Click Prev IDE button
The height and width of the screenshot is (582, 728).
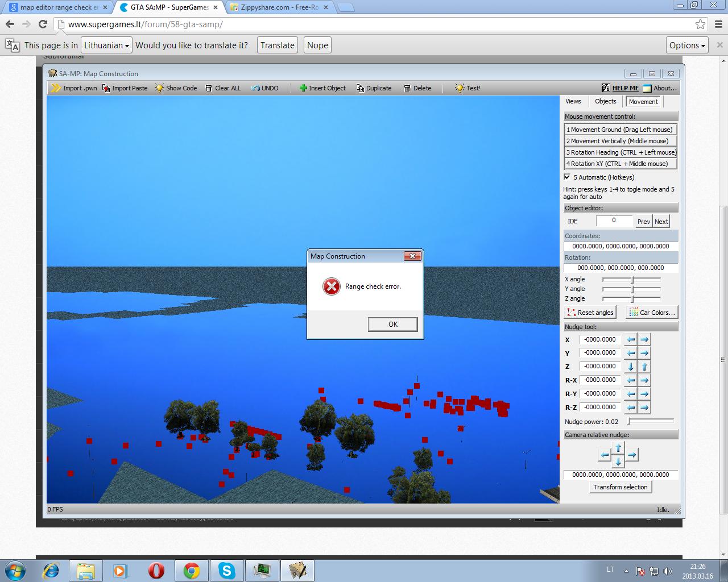[x=644, y=222]
